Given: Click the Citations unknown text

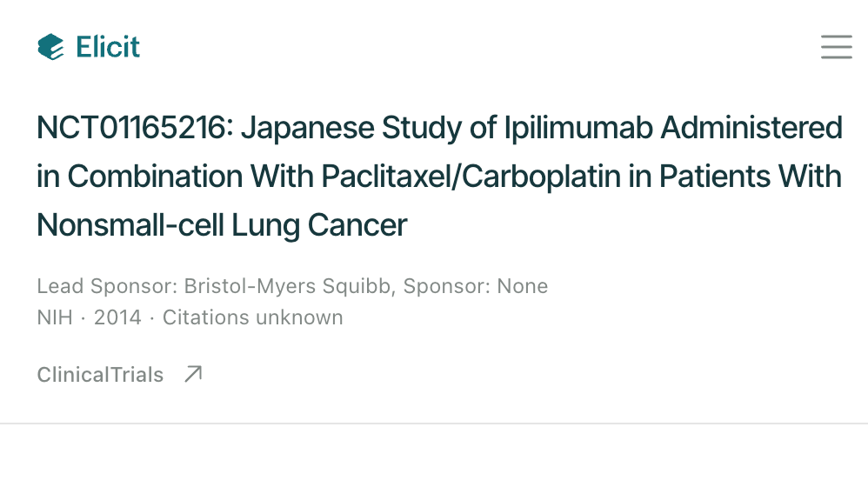Looking at the screenshot, I should (252, 317).
